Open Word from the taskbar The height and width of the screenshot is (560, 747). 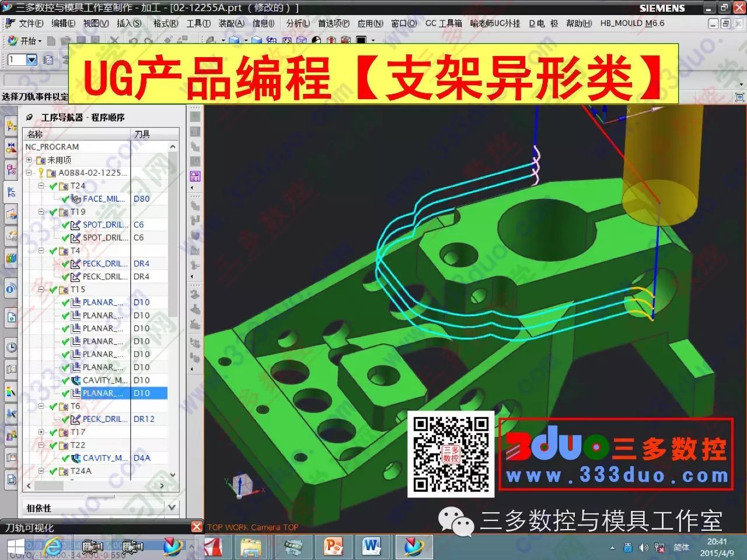[371, 547]
